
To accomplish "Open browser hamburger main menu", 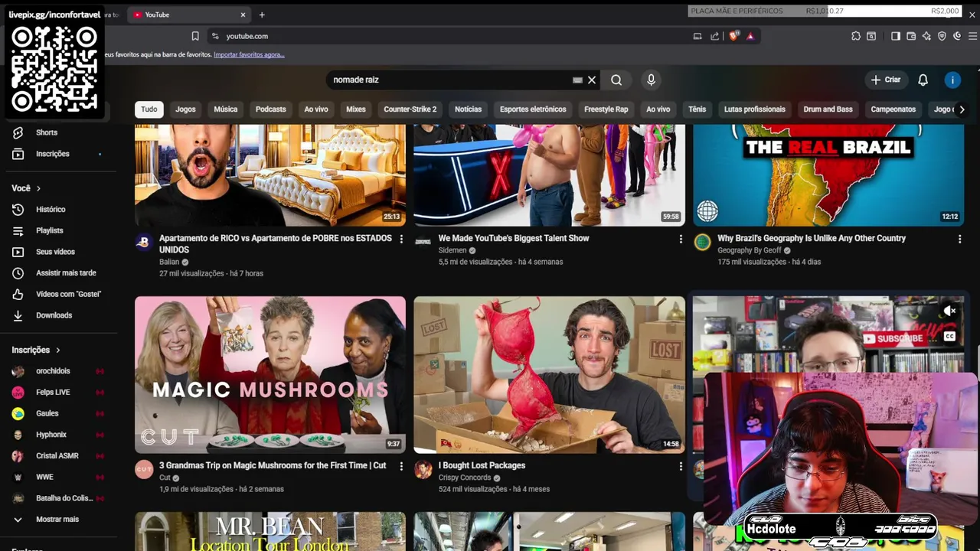I will tap(973, 36).
